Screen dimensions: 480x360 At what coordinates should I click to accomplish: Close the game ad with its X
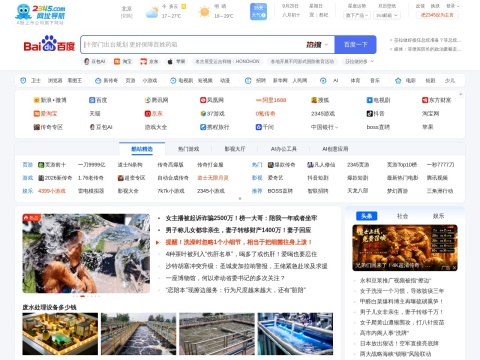click(x=454, y=267)
